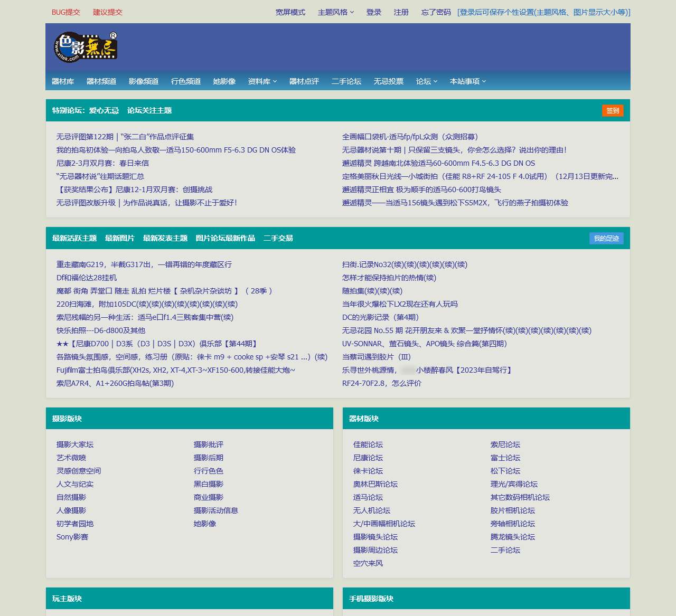
Task: Open the Df和福伦达28挂机 thread
Action: tap(87, 278)
